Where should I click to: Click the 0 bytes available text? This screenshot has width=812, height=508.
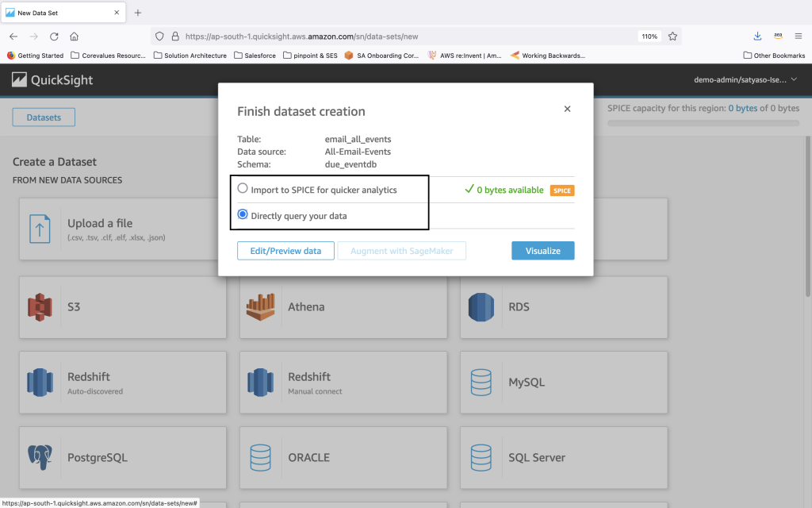pos(510,190)
